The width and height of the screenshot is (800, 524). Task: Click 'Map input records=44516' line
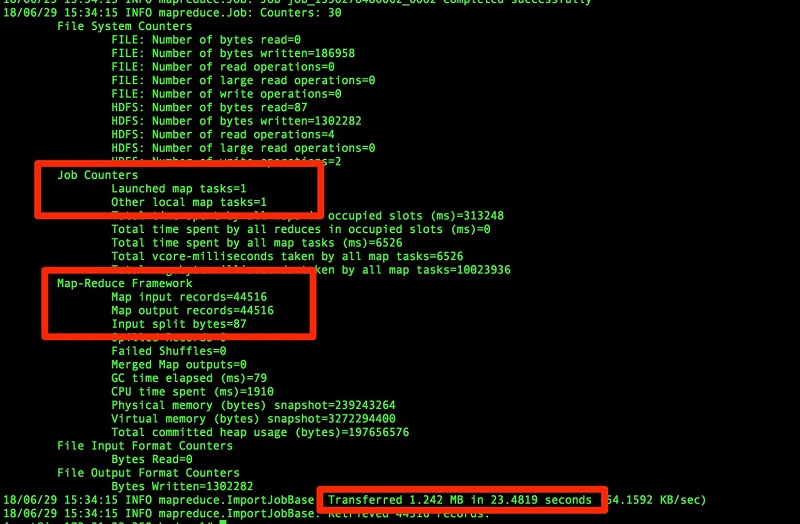click(189, 297)
